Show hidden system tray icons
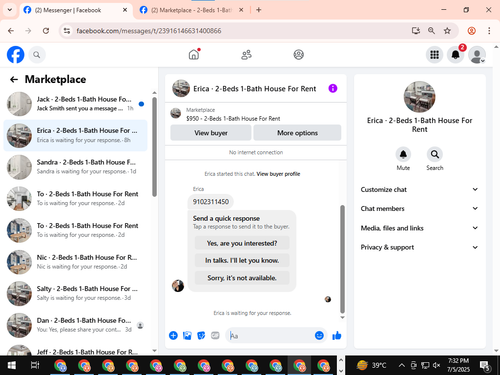Viewport: 500px width, 375px height. (402, 365)
